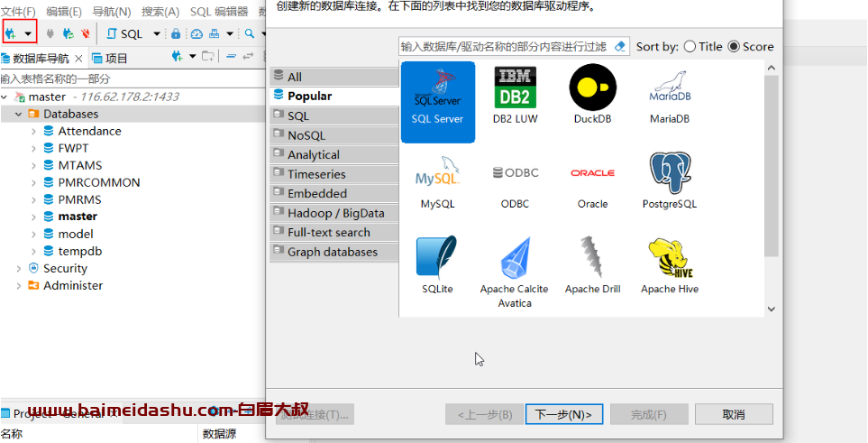
Task: Select the SQL Server driver icon
Action: pyautogui.click(x=437, y=95)
